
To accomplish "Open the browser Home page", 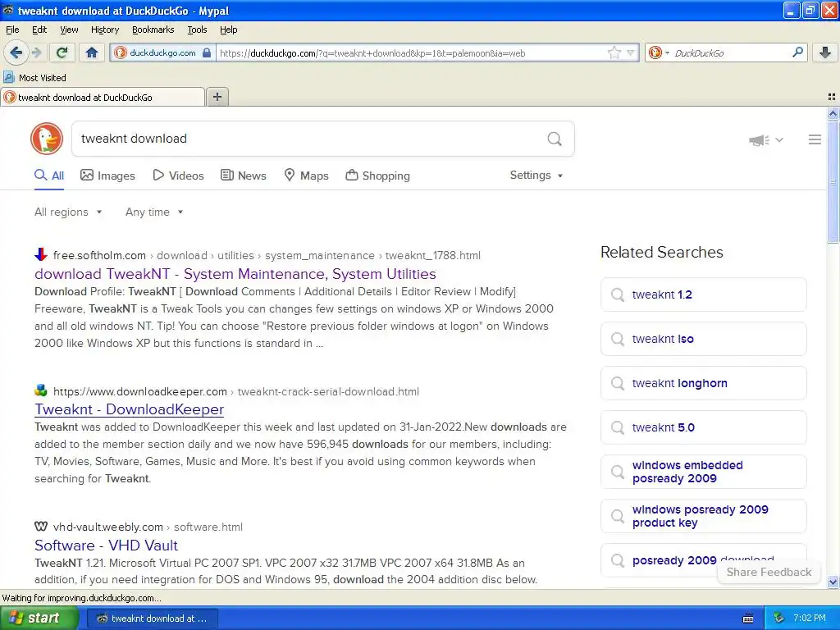I will pos(92,52).
